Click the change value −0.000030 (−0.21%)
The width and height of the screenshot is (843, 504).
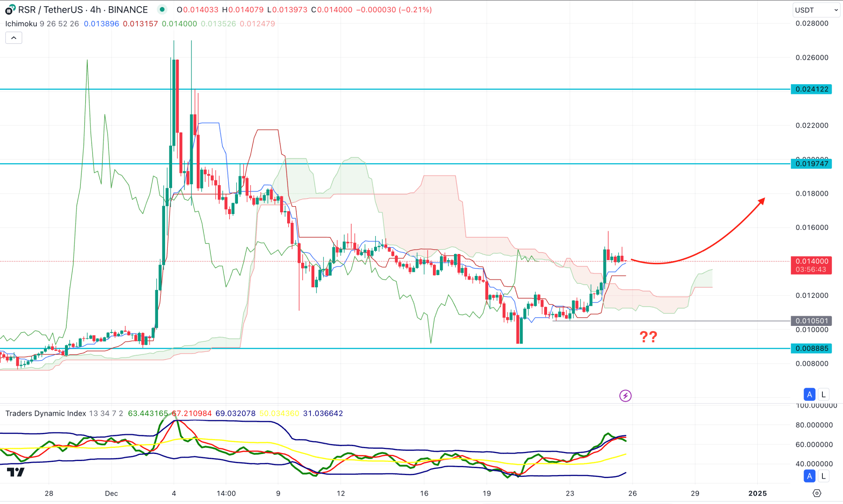pos(394,10)
